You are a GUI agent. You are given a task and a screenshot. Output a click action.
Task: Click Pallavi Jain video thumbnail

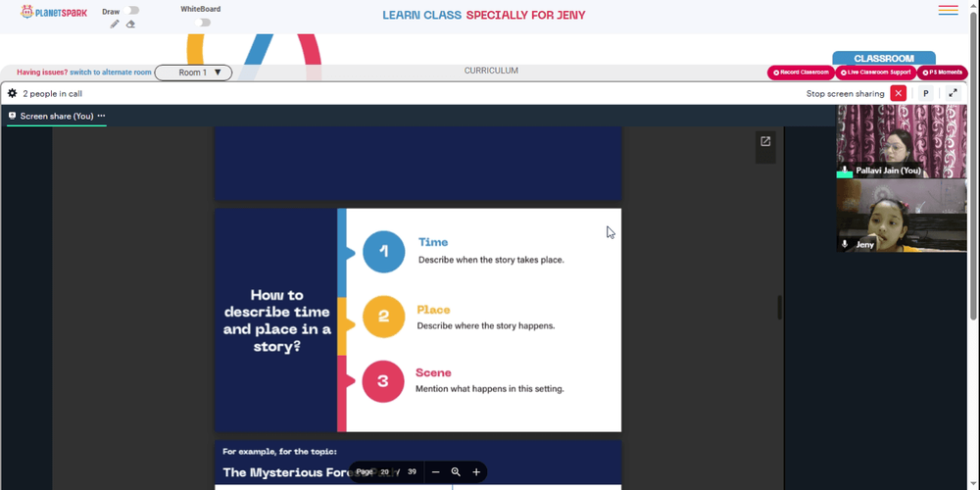(902, 141)
